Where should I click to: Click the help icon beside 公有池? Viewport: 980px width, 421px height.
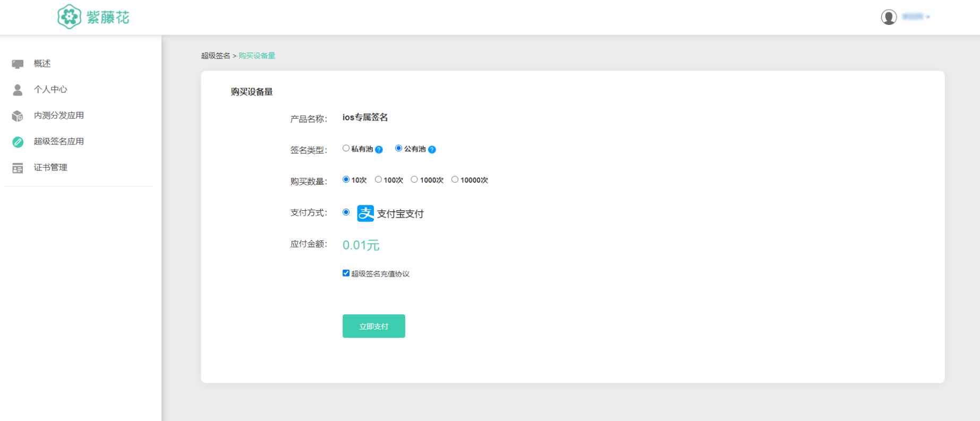432,150
